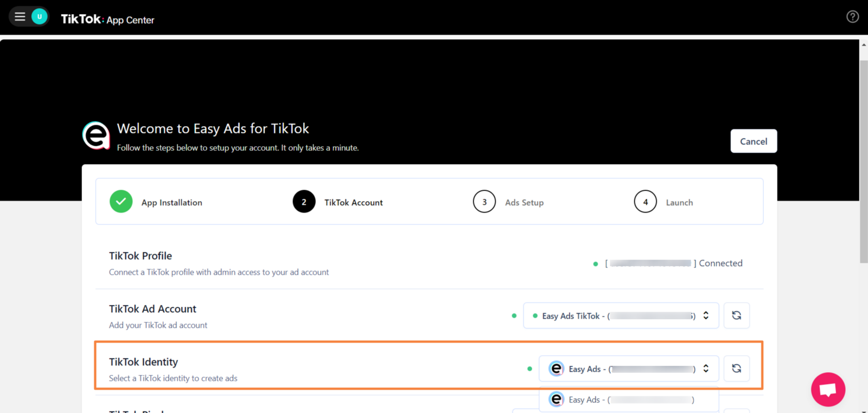The height and width of the screenshot is (413, 868).
Task: Open the hamburger menu in the header
Action: (20, 16)
